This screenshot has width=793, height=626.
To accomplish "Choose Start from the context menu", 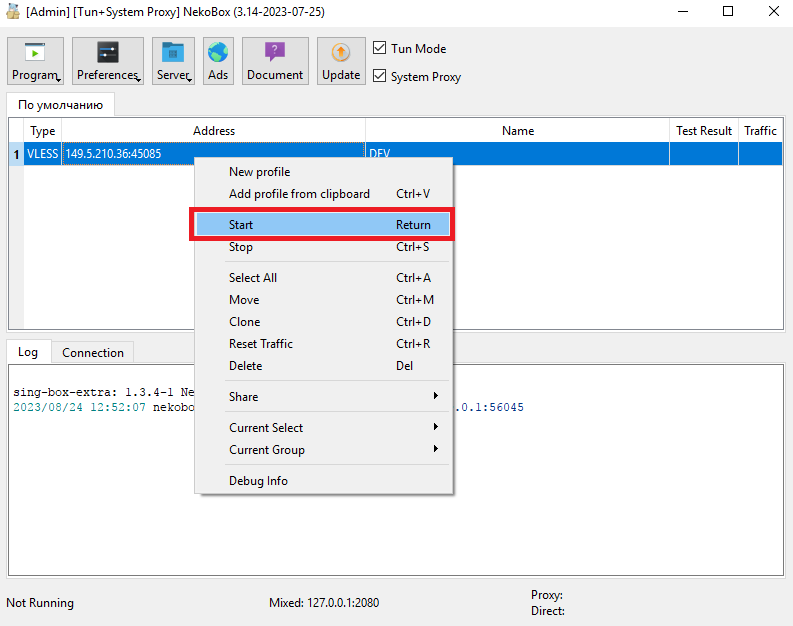I will (323, 225).
